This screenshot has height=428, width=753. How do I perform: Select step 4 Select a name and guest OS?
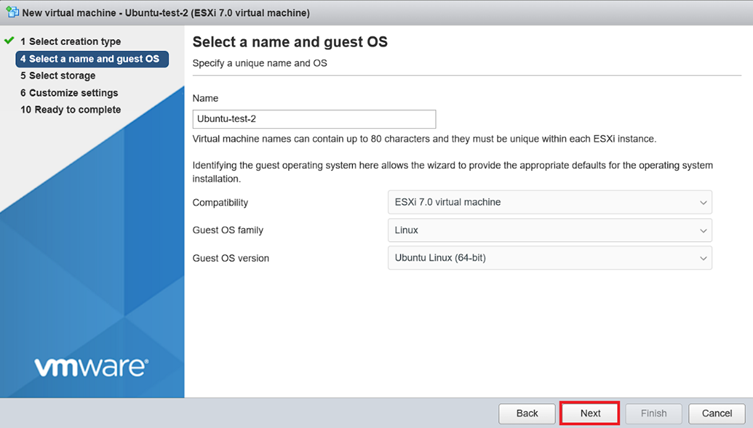(x=88, y=59)
